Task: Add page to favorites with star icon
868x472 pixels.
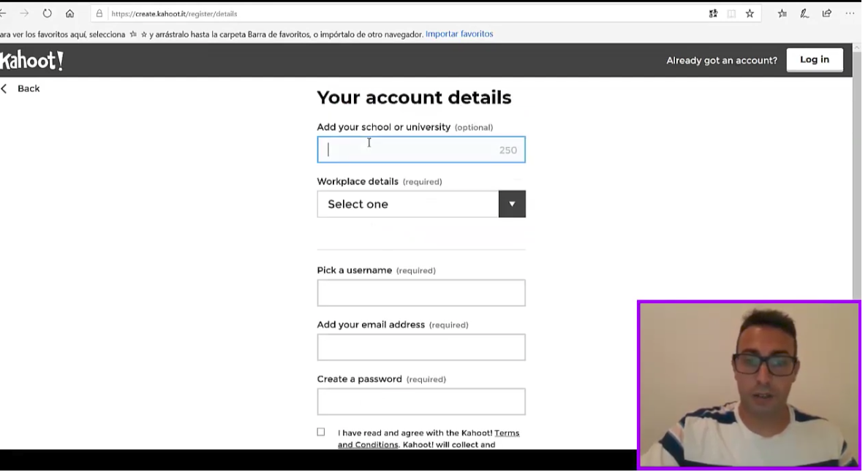Action: coord(750,14)
